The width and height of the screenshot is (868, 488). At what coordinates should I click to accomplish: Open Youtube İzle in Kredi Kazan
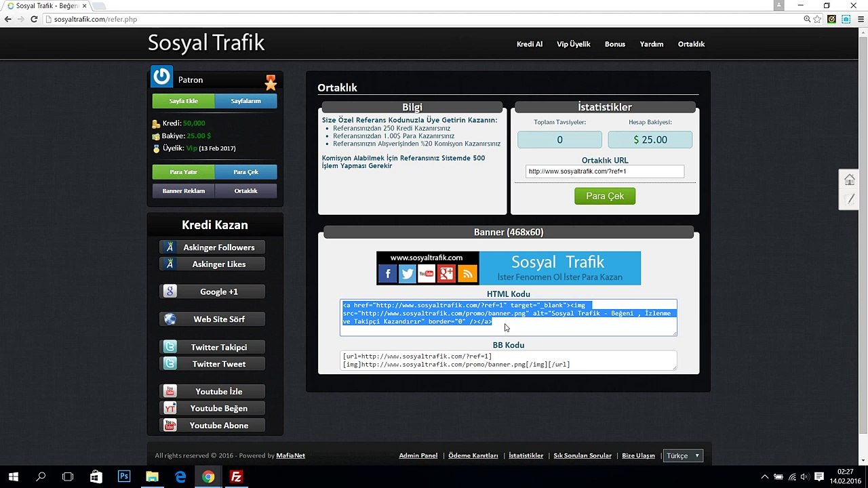[212, 392]
